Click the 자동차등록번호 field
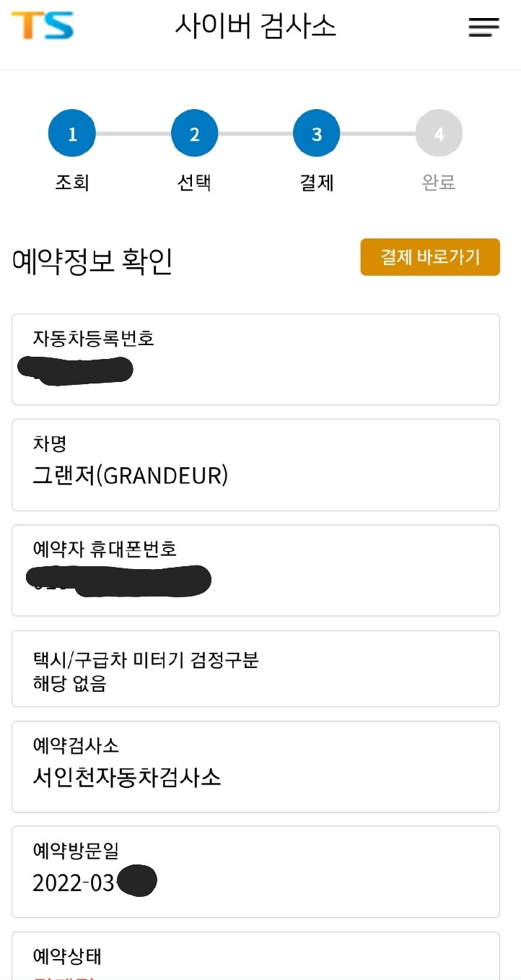Image resolution: width=521 pixels, height=980 pixels. (x=255, y=360)
